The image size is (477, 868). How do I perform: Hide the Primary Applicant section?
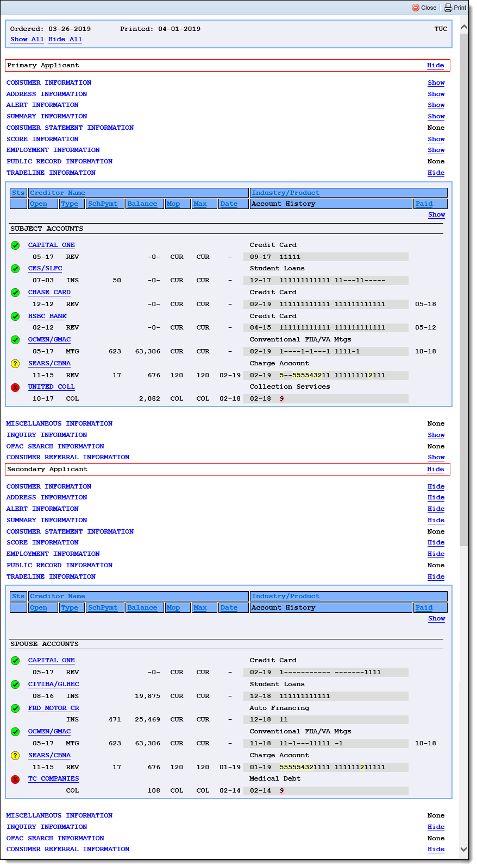(436, 65)
